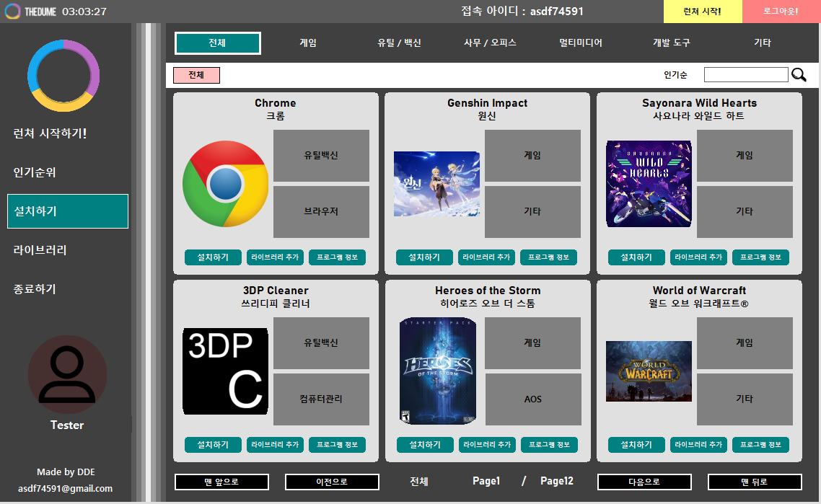Add World of Warcraft to library

pos(698,445)
